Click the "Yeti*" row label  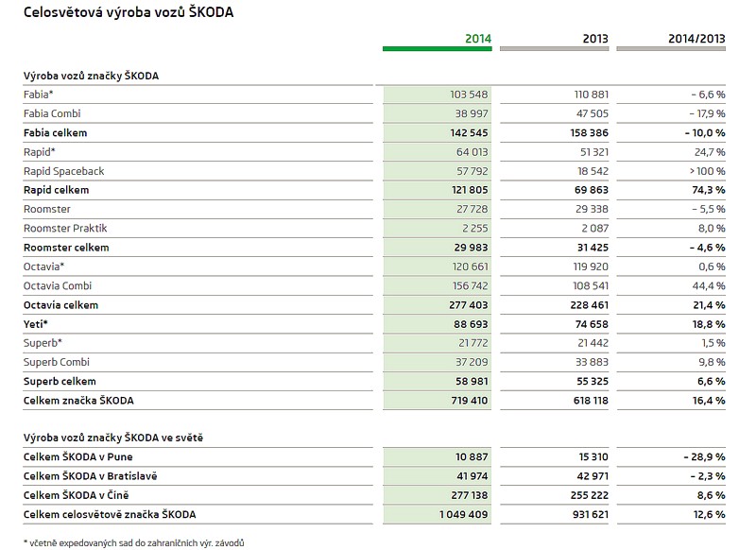pyautogui.click(x=35, y=324)
